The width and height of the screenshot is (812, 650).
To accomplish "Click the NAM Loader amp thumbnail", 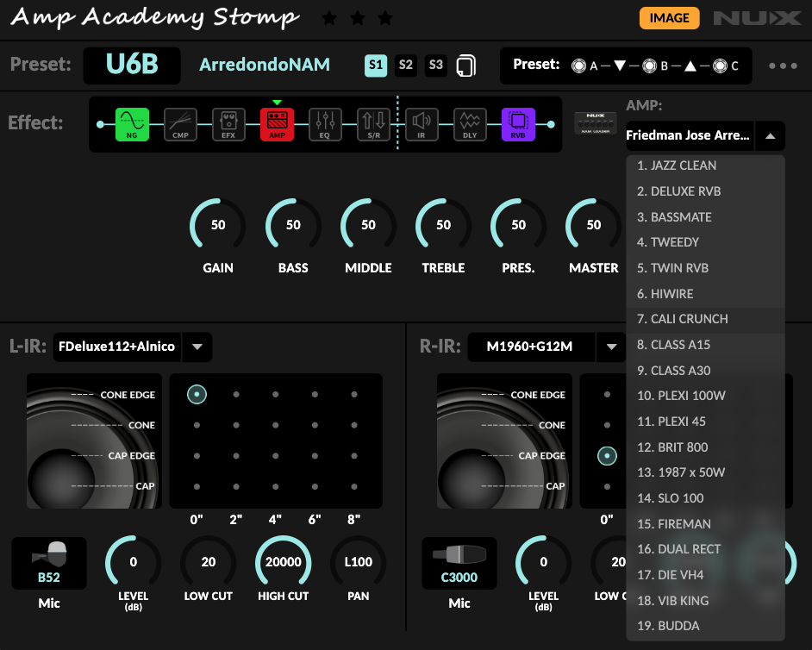I will (596, 123).
